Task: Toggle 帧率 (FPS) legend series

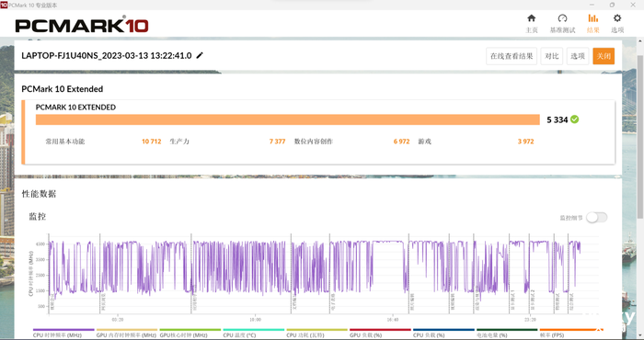Action: pos(570,333)
